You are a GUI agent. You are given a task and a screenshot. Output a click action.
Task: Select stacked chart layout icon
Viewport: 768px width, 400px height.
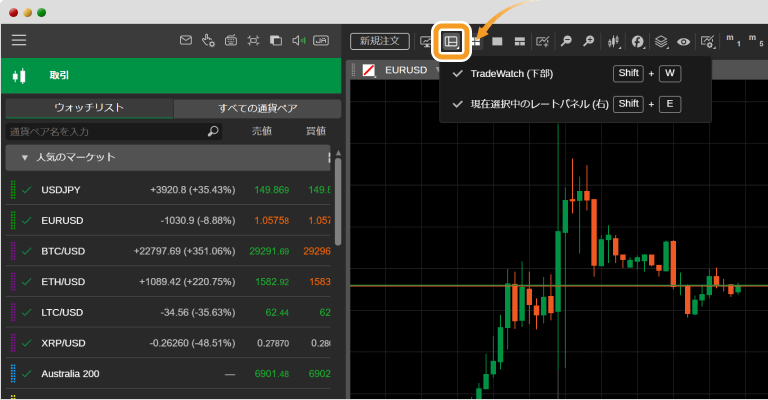tap(520, 42)
